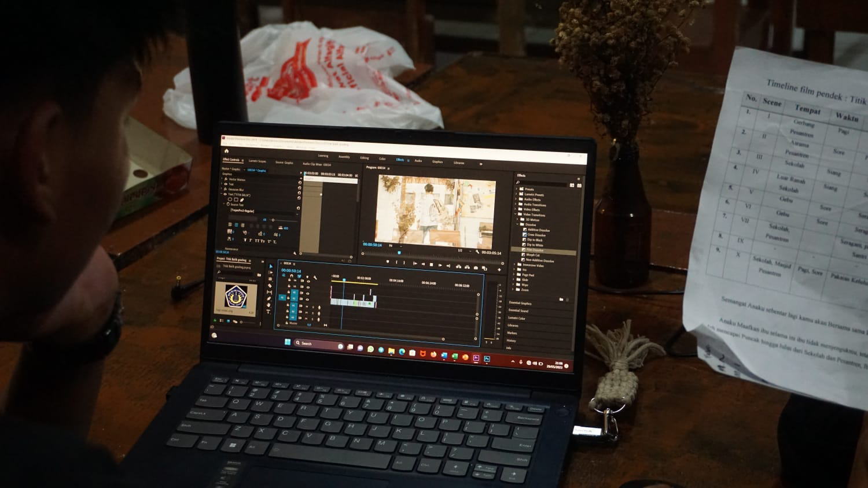
Task: Expand the Audio Transitions folder
Action: point(516,204)
